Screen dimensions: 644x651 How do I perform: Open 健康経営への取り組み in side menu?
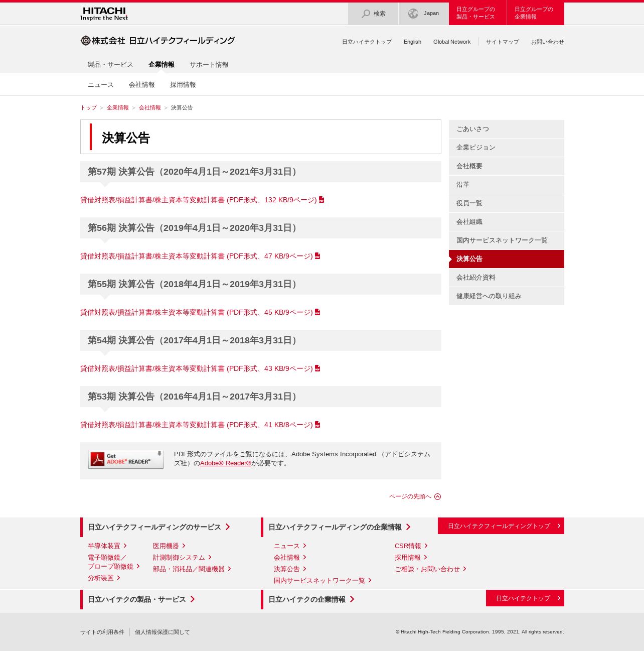[507, 296]
